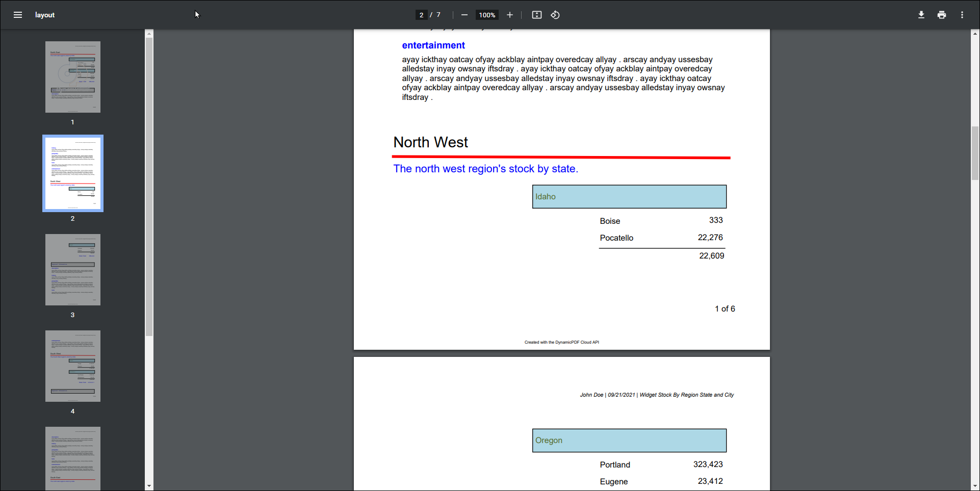Download the PDF file
This screenshot has height=491, width=980.
click(x=921, y=15)
